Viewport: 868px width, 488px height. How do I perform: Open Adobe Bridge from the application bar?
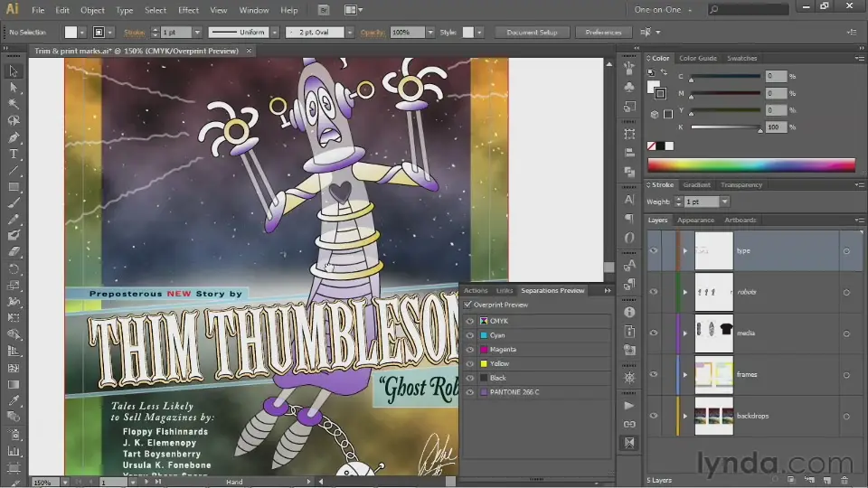(x=324, y=10)
